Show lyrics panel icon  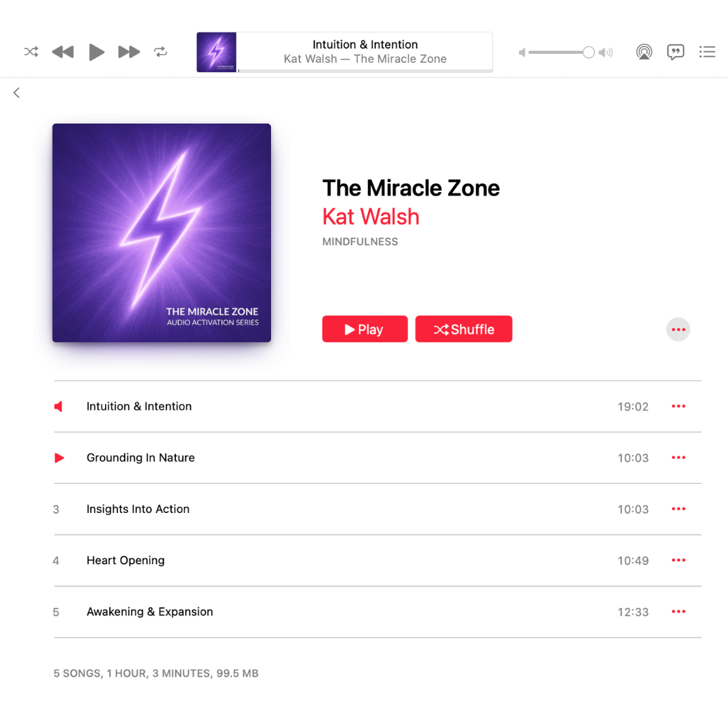[x=675, y=52]
